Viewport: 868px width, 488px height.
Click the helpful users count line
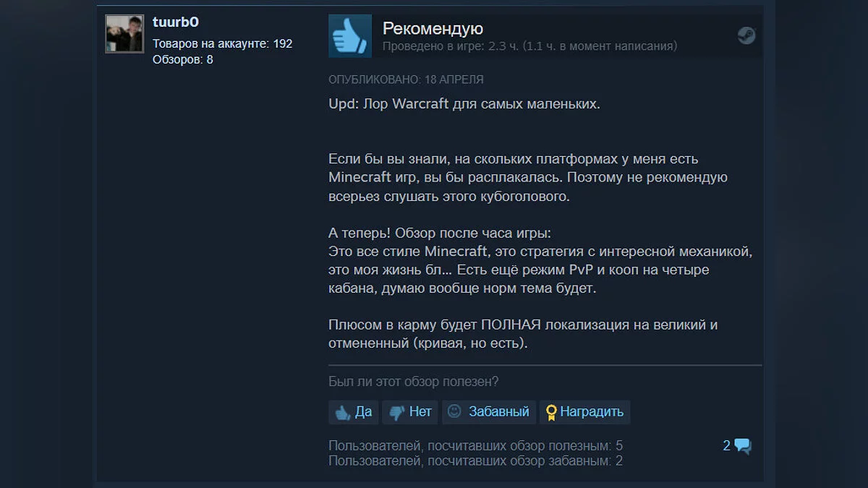(x=475, y=446)
